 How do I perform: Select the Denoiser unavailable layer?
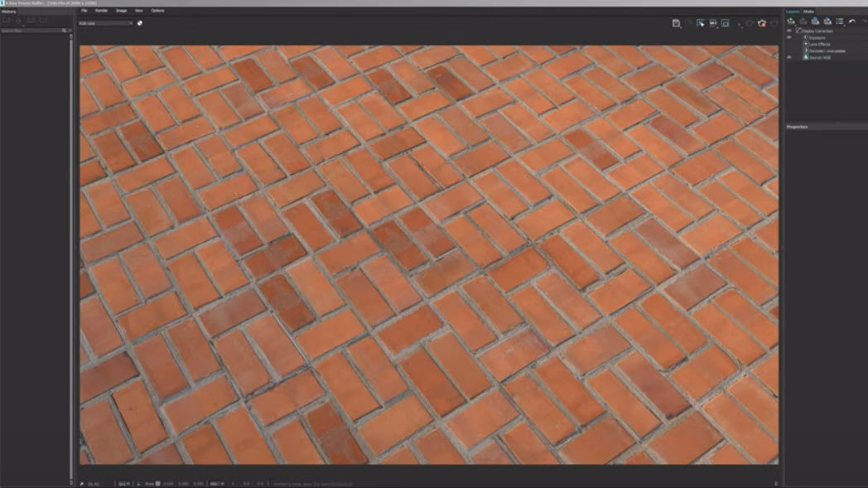click(x=827, y=51)
